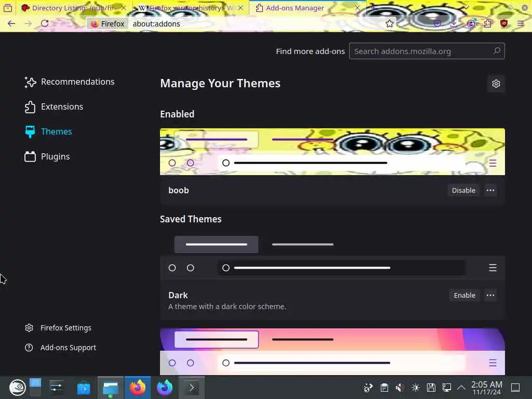This screenshot has height=399, width=532.
Task: Open the uBlock Origin extension icon
Action: (x=504, y=23)
